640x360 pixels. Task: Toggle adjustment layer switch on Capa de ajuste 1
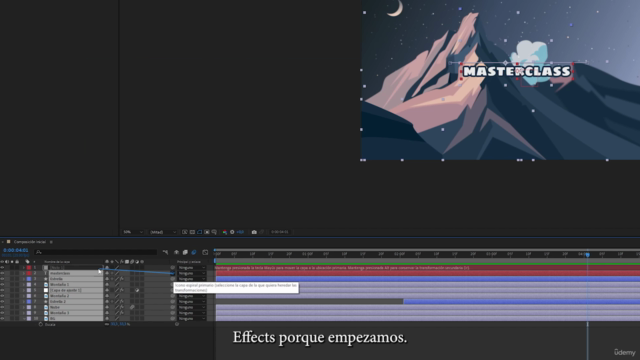(x=137, y=290)
